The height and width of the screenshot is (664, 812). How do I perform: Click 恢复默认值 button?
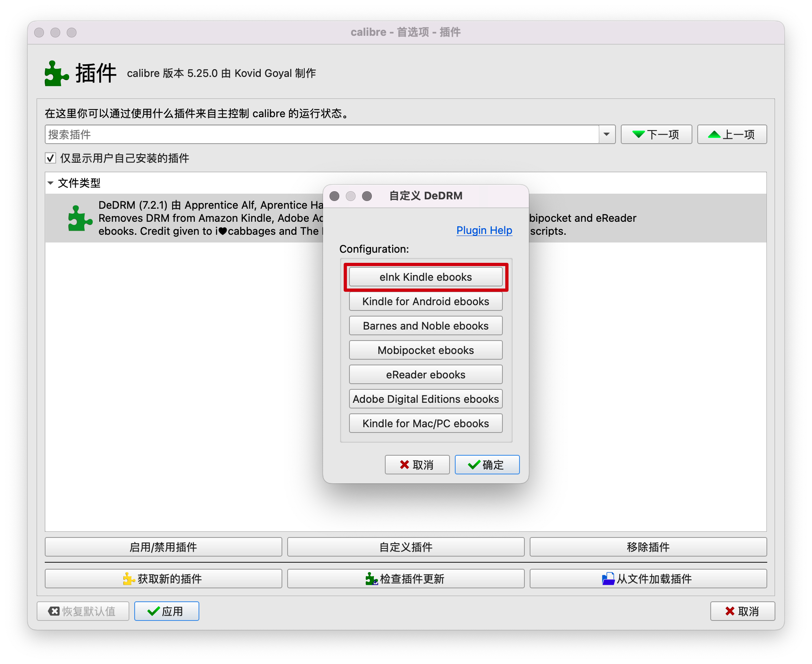click(x=83, y=611)
